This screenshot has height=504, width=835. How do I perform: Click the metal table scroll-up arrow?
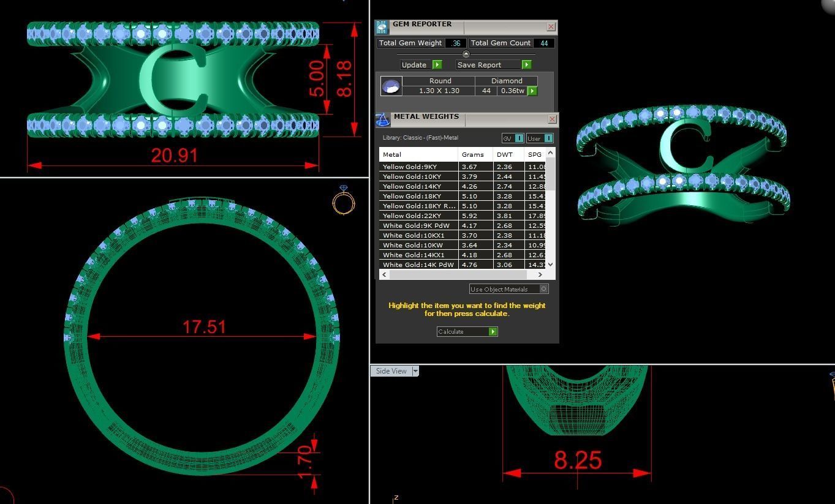coord(550,152)
